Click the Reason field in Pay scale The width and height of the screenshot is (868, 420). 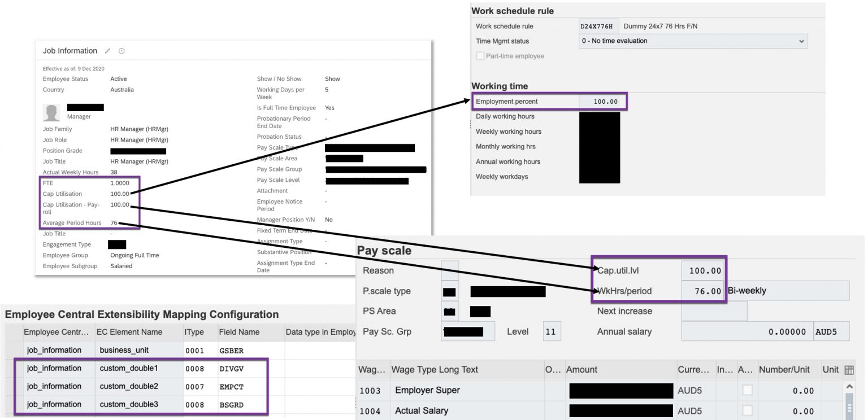449,270
